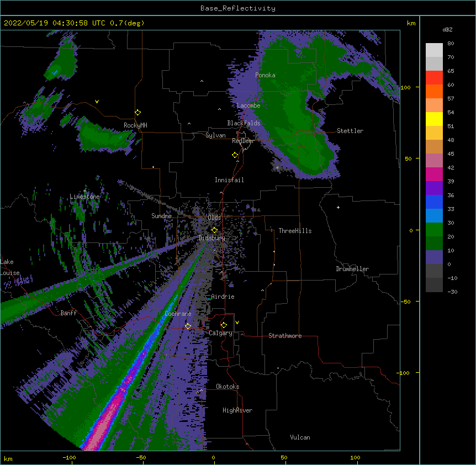The image size is (476, 465).
Task: Click the Airdrie city label
Action: [x=223, y=297]
